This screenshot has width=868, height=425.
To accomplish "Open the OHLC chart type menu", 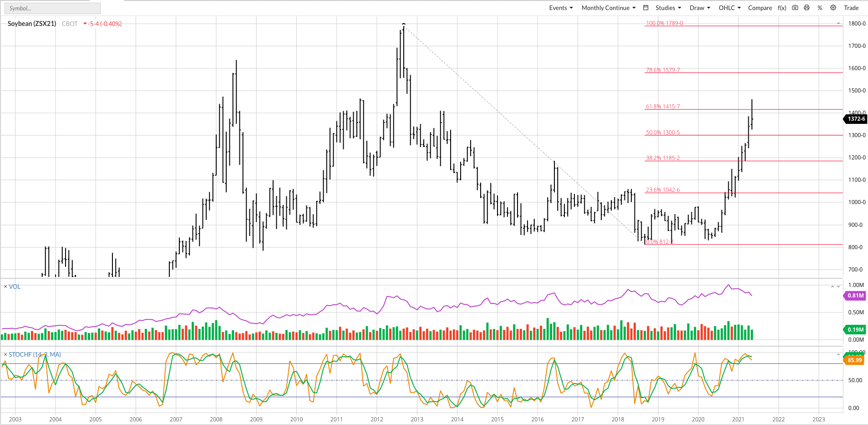I will (730, 8).
